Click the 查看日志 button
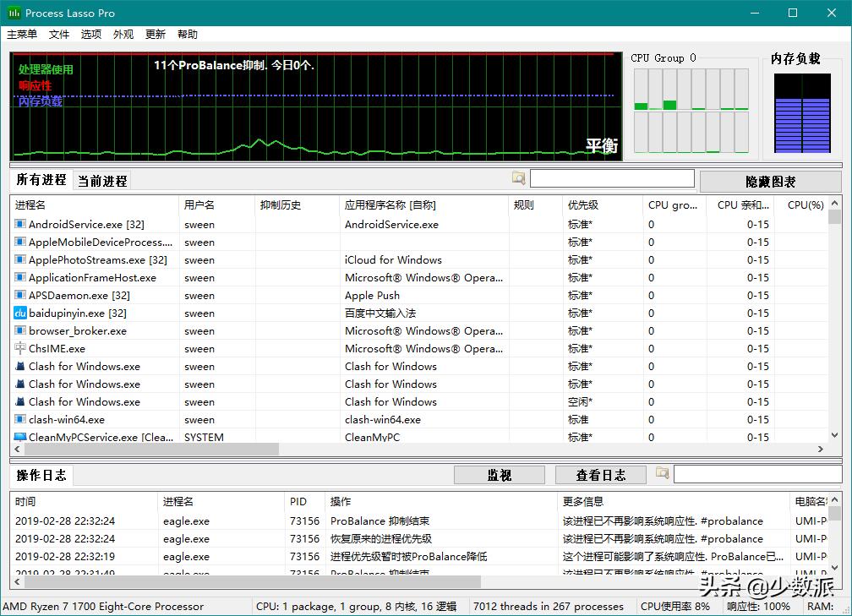852x616 pixels. [601, 474]
